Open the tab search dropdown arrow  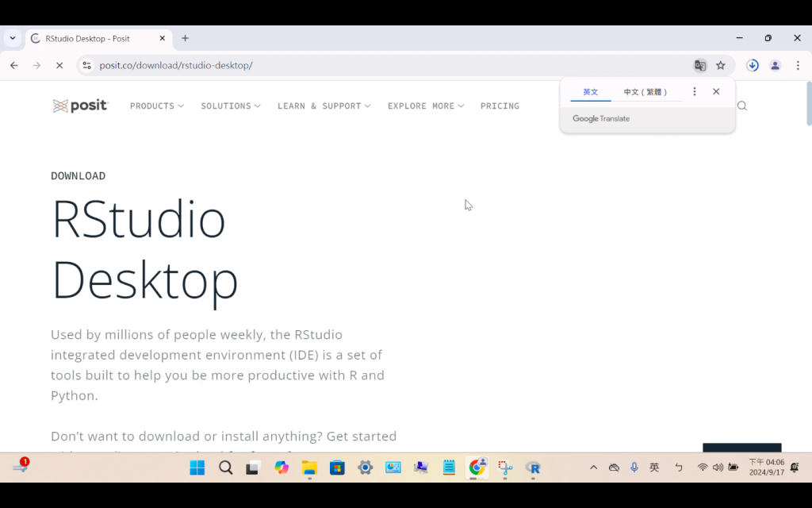pyautogui.click(x=13, y=38)
